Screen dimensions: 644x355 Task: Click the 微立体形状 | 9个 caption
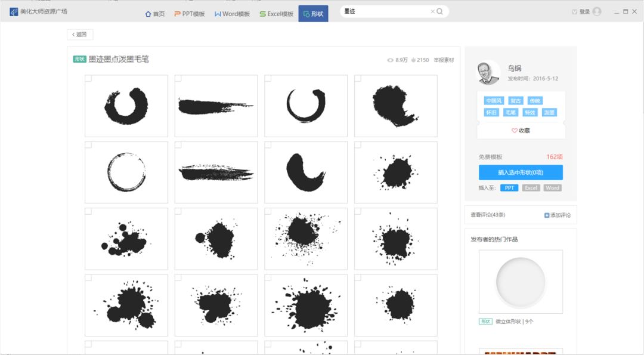click(x=514, y=322)
